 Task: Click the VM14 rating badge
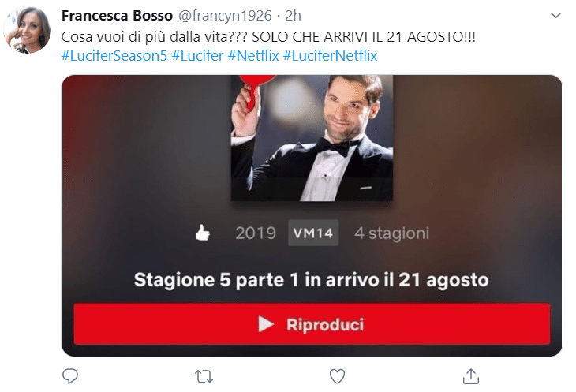[313, 233]
